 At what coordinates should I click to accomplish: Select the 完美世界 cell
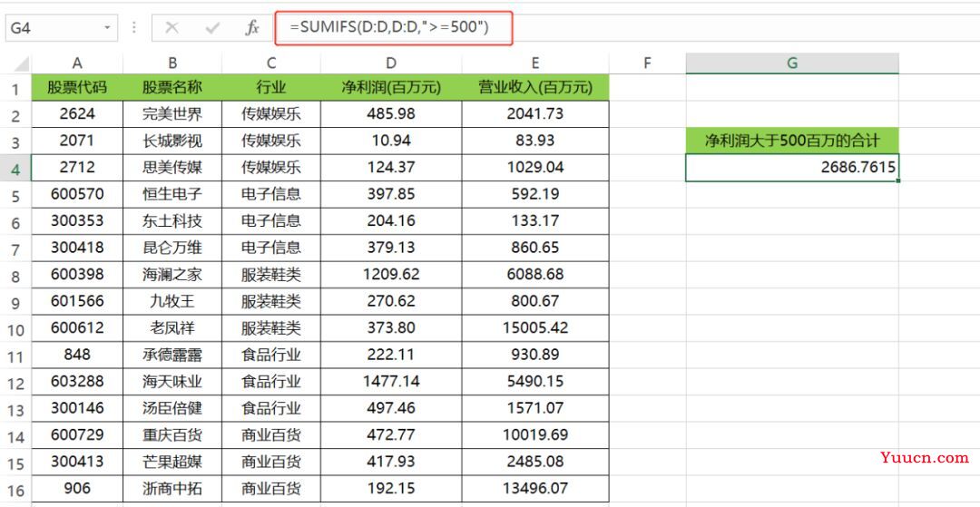click(172, 114)
